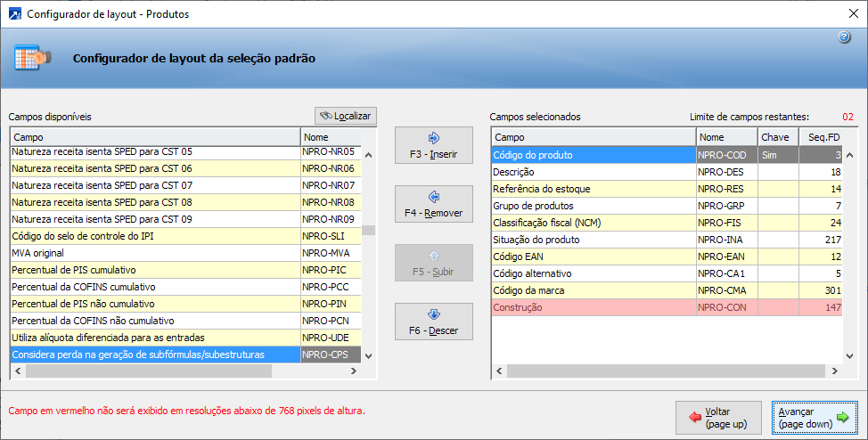Select 'Percentual de PIS não cumulativo' row

click(x=186, y=304)
